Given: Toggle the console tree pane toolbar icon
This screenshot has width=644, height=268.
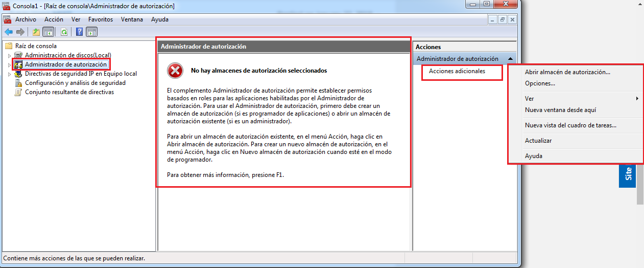Looking at the screenshot, I should tap(48, 32).
